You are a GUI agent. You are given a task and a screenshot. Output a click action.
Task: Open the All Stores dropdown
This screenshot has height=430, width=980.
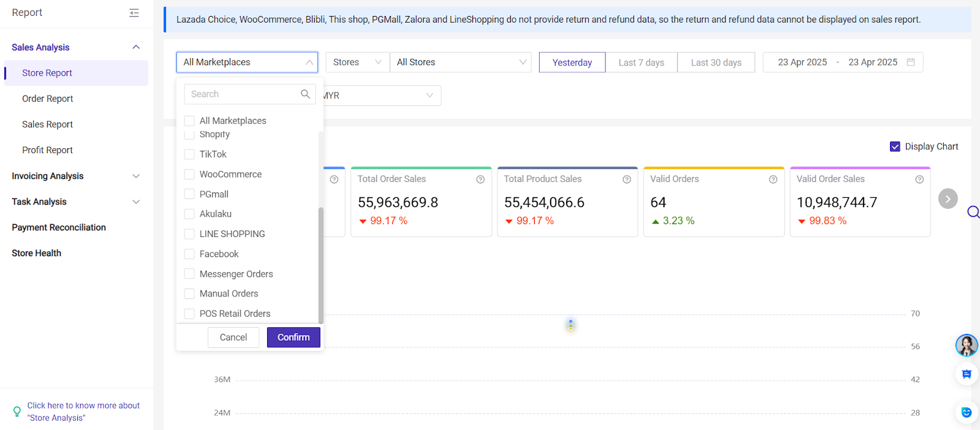click(x=461, y=62)
